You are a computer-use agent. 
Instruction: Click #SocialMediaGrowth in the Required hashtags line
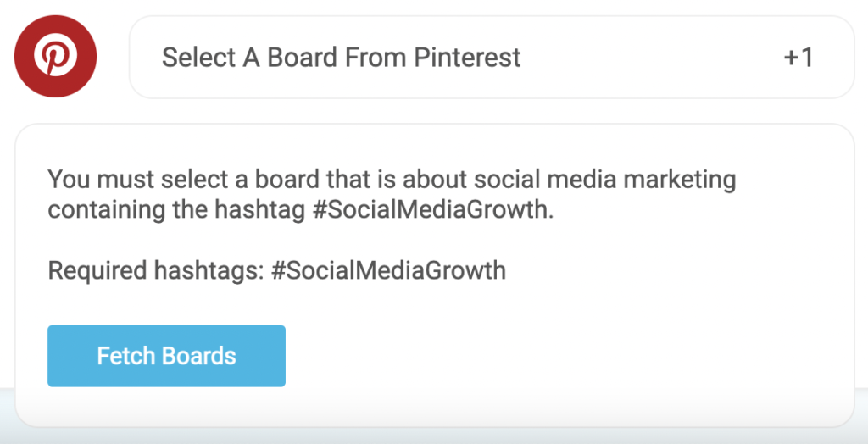pos(388,270)
